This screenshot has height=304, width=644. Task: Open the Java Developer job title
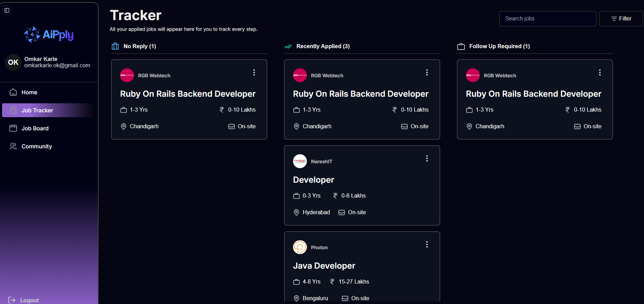tap(324, 266)
